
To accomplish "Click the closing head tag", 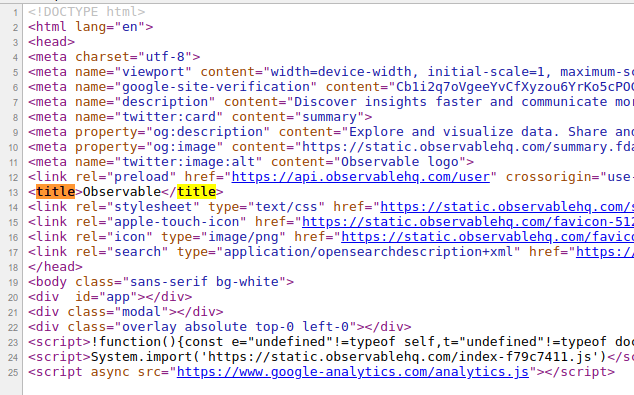I will [x=55, y=266].
